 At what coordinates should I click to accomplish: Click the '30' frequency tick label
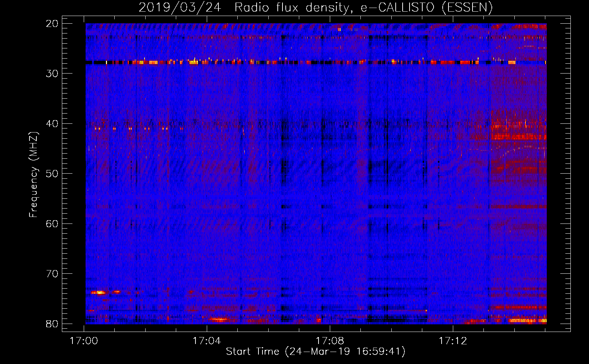pyautogui.click(x=52, y=74)
